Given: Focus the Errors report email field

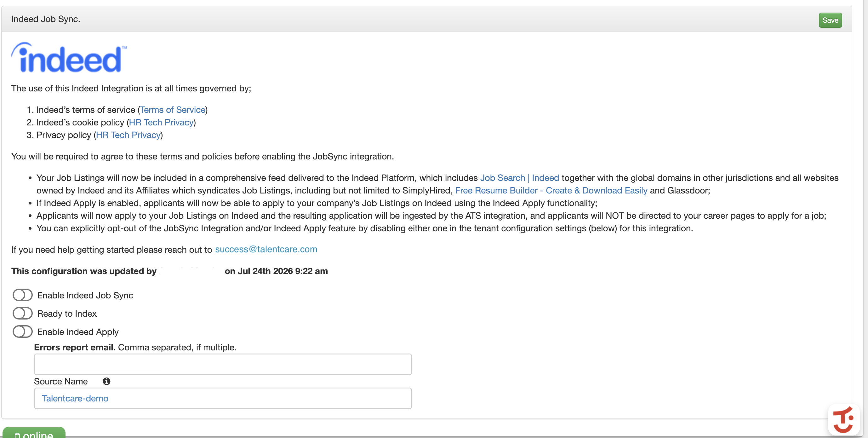Looking at the screenshot, I should (x=223, y=364).
